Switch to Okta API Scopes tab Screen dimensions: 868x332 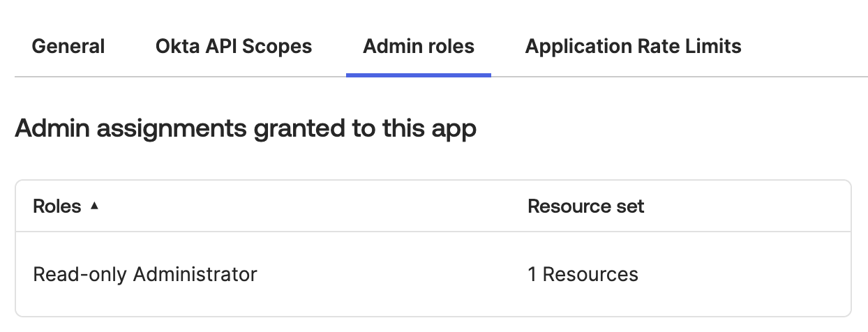tap(234, 47)
